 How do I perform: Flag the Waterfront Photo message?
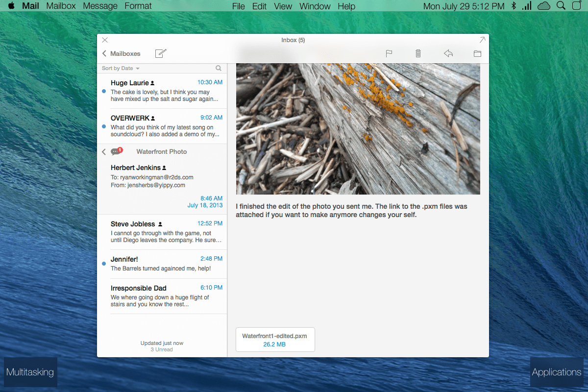(x=389, y=53)
